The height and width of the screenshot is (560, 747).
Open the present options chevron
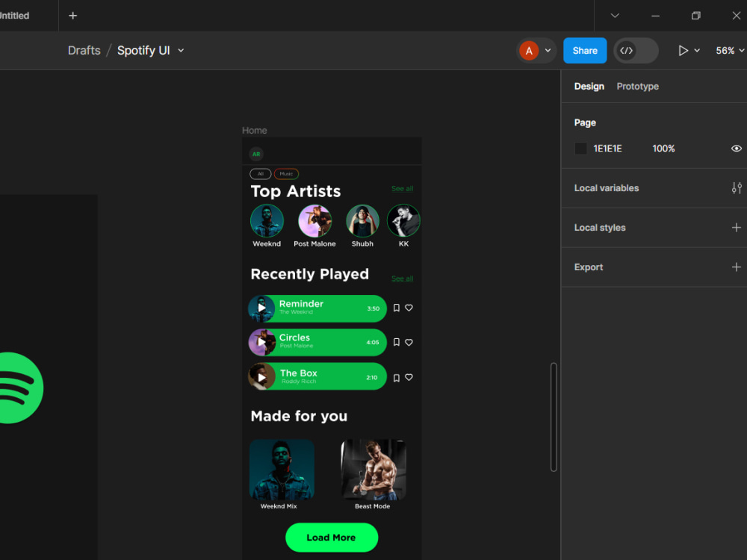[x=697, y=51]
